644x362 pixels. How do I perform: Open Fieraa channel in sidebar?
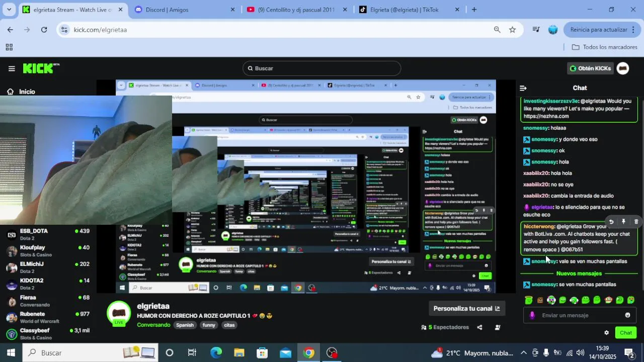click(48, 301)
